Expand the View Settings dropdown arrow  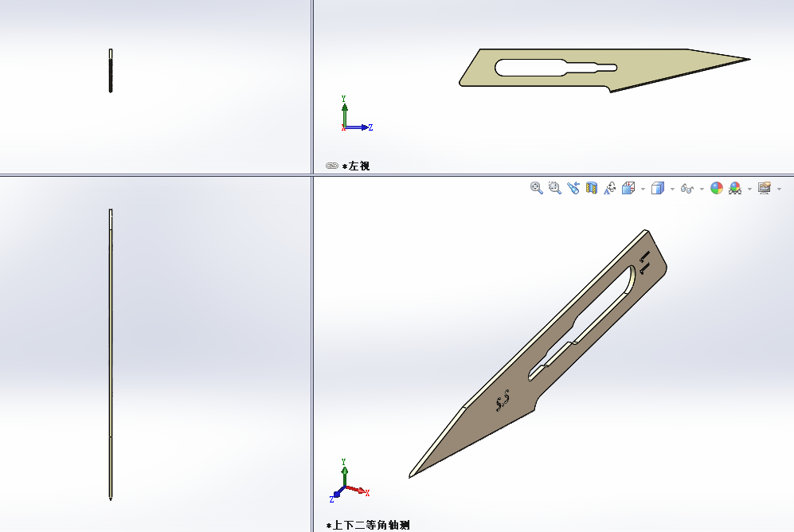(780, 190)
